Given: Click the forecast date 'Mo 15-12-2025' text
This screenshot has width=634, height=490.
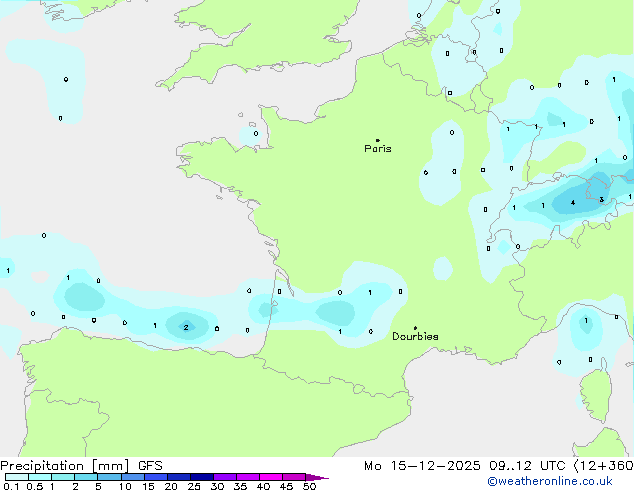Looking at the screenshot, I should click(x=422, y=466).
